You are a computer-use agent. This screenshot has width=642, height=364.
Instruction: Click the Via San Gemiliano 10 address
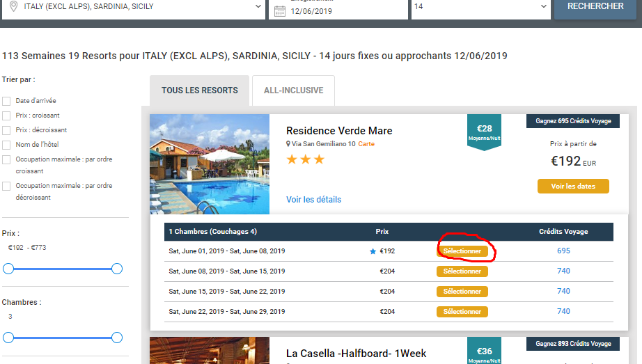click(324, 143)
